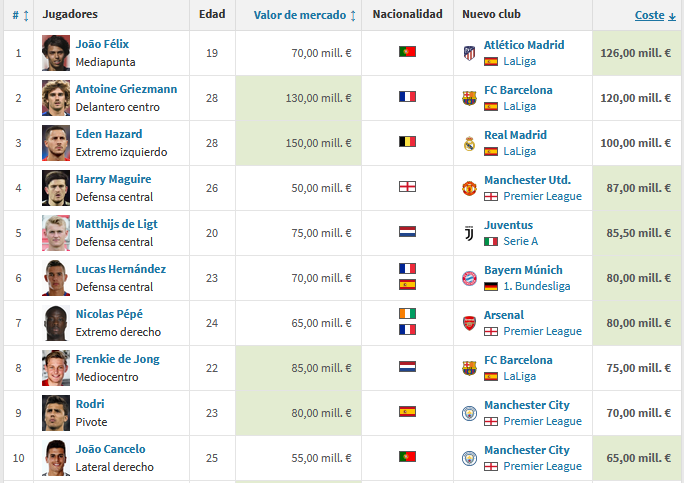The height and width of the screenshot is (483, 684).
Task: Click the Arsenal crest icon
Action: click(x=469, y=323)
